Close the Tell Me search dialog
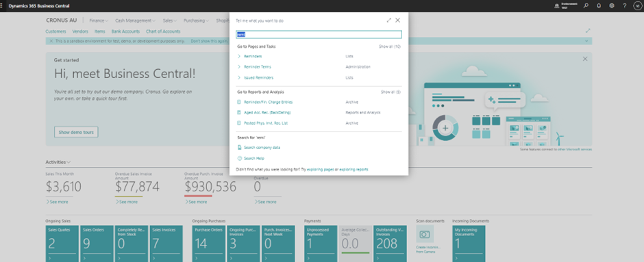Screen dimensions: 644x262 (x=397, y=20)
